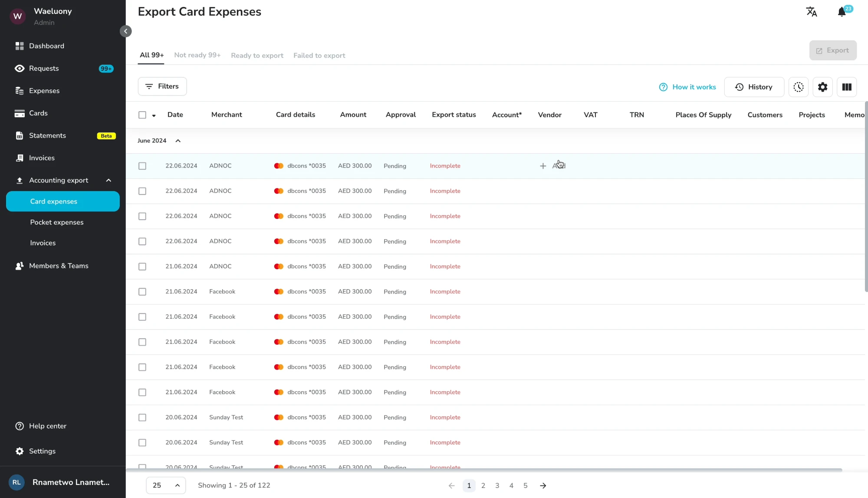
Task: Collapse the June 2024 group
Action: [178, 141]
